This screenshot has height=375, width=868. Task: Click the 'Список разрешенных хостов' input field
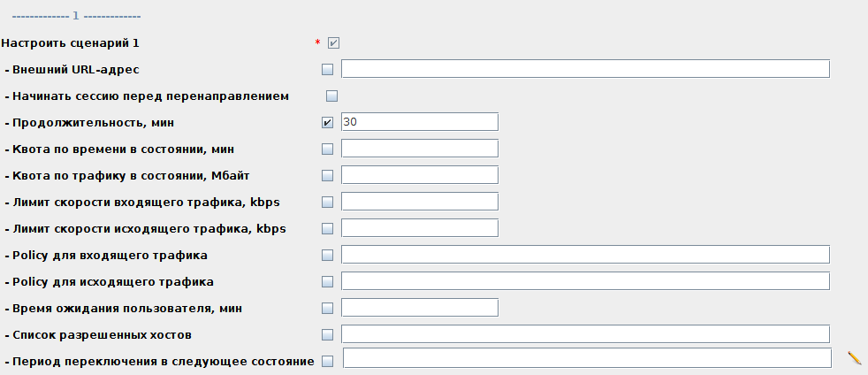585,334
